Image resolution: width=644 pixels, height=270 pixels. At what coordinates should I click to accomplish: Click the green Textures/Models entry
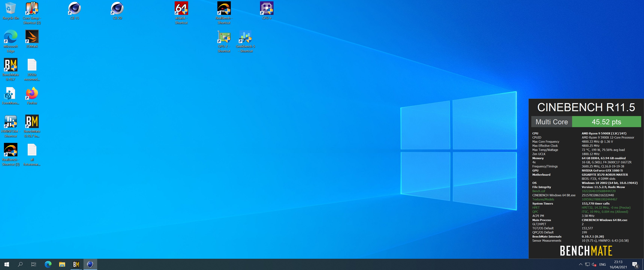pos(543,199)
